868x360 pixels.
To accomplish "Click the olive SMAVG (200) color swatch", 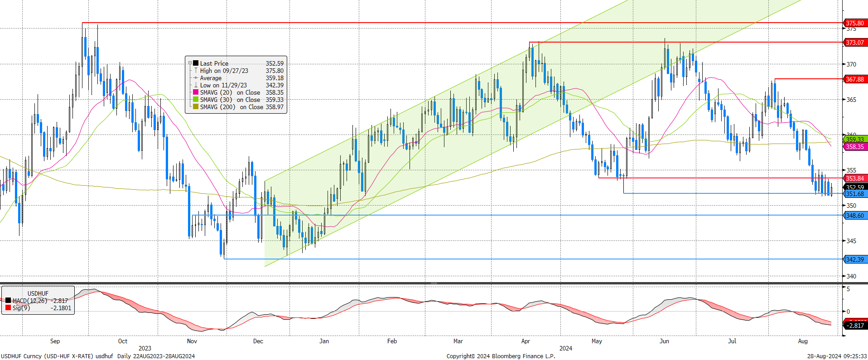I will (x=196, y=107).
